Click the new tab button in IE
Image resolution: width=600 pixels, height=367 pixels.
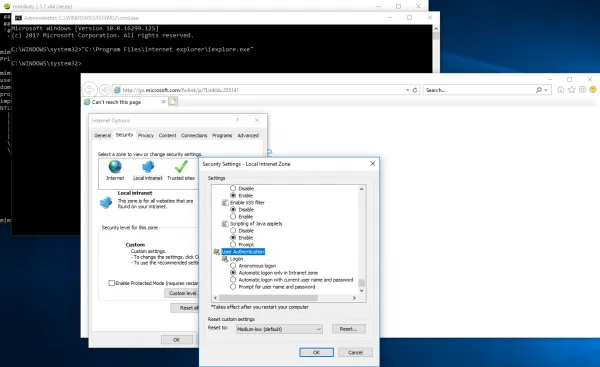tap(173, 102)
